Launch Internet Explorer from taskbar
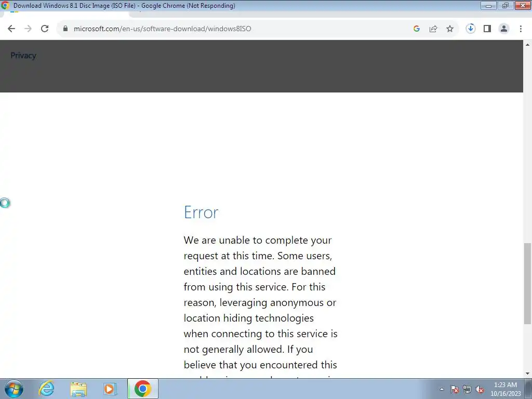 click(x=46, y=389)
